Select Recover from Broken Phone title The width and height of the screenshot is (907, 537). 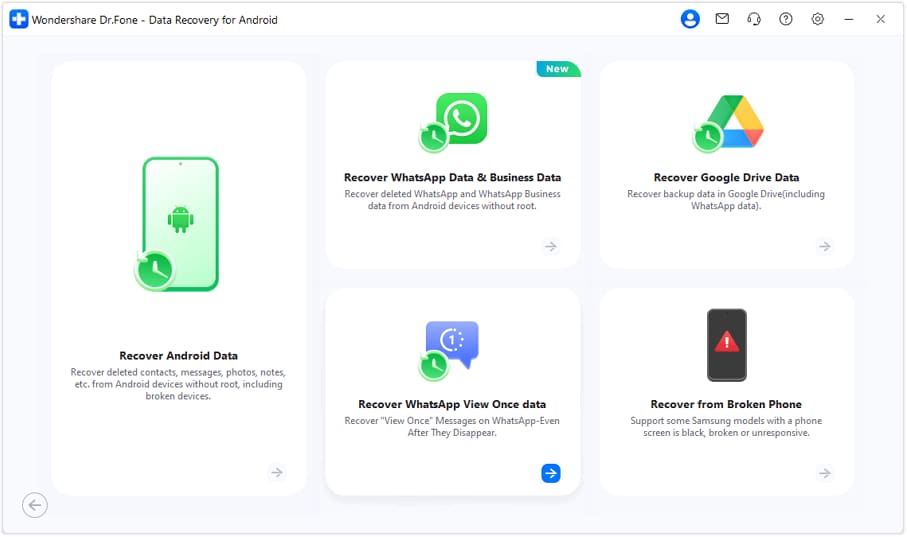(726, 404)
